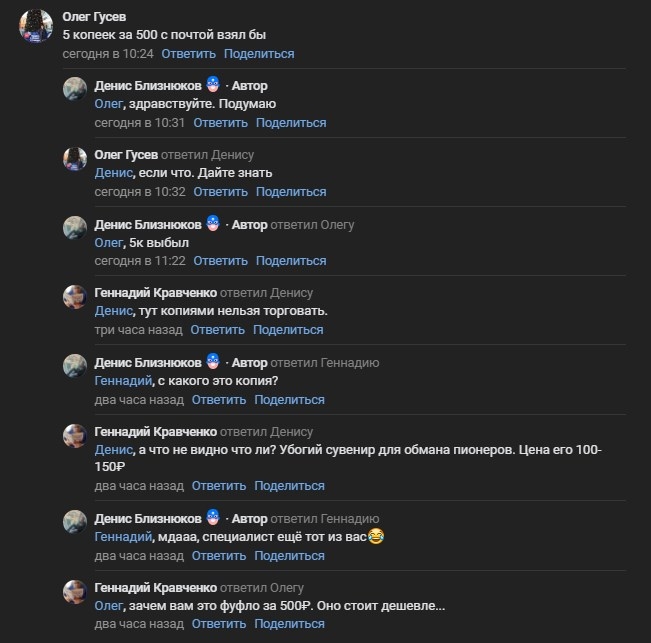This screenshot has width=651, height=643.
Task: Share the '5 копеек за 500' comment
Action: point(259,53)
